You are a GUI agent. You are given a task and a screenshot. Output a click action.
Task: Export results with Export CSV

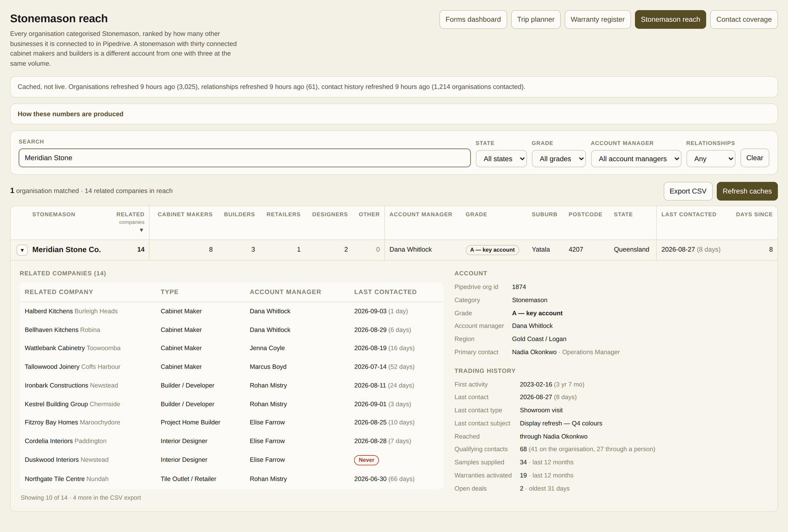(688, 191)
